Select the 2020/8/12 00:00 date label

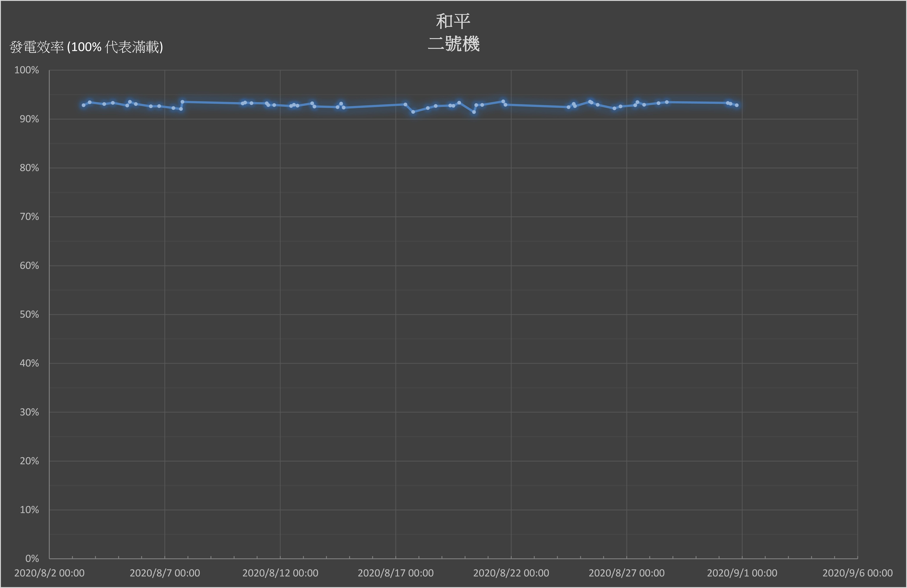coord(280,573)
